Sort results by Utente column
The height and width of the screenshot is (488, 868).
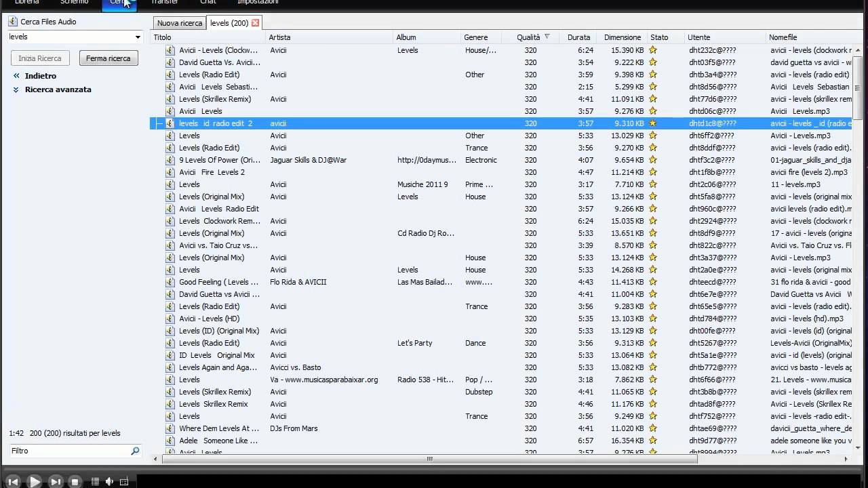pyautogui.click(x=726, y=37)
